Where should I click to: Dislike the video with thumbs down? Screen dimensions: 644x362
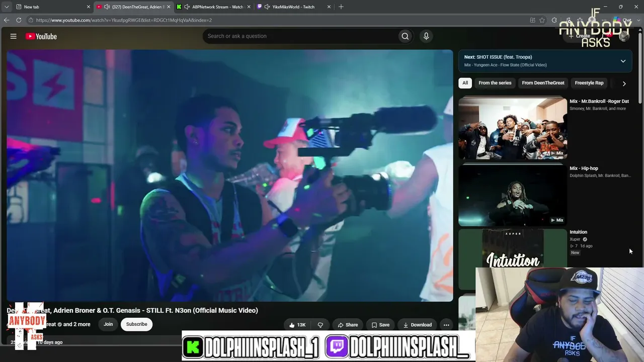click(320, 325)
